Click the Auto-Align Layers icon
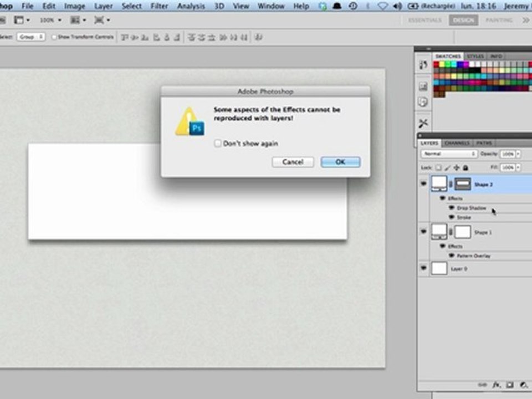This screenshot has width=532, height=399. [259, 37]
